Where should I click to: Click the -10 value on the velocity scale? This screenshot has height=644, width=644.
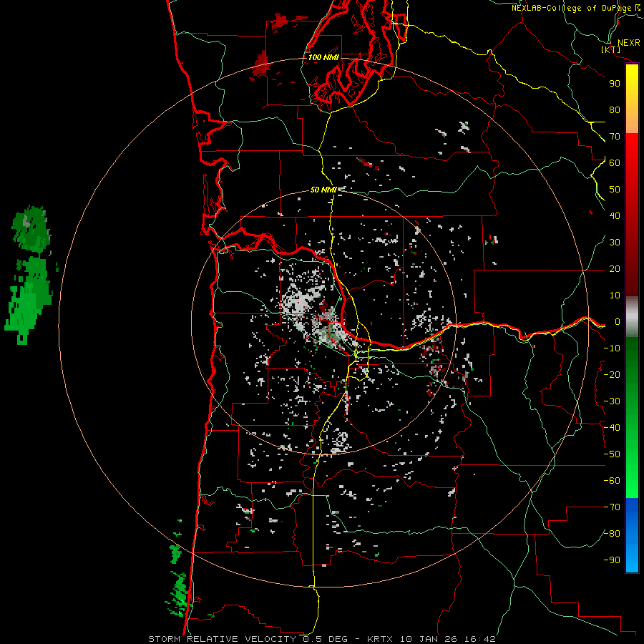(612, 348)
